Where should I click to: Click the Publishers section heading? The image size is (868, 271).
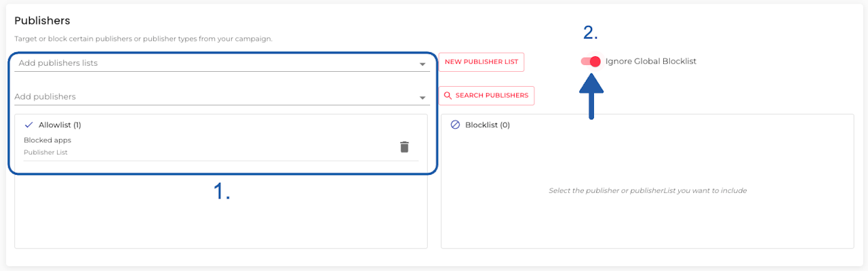[42, 21]
